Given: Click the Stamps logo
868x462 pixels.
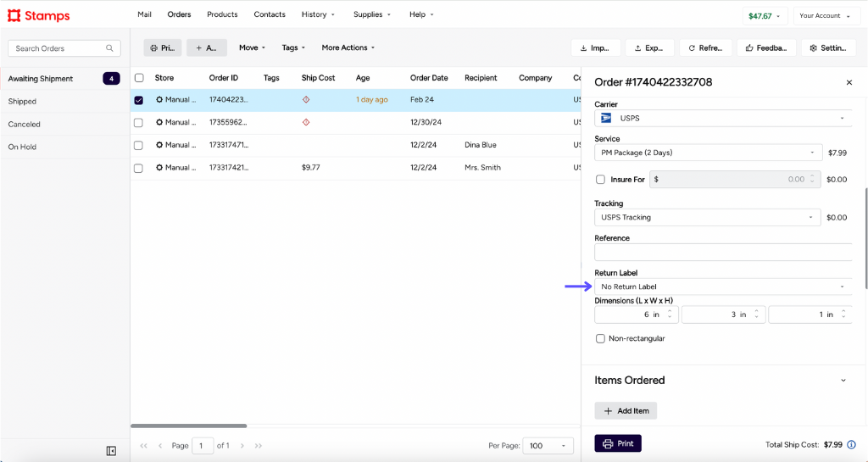Looking at the screenshot, I should (39, 15).
